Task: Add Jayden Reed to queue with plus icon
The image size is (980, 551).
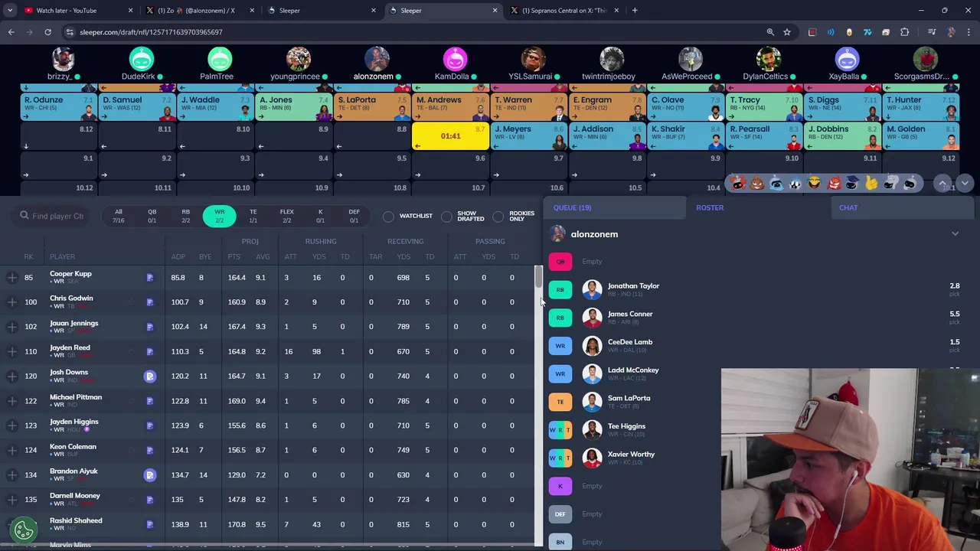Action: (x=12, y=351)
